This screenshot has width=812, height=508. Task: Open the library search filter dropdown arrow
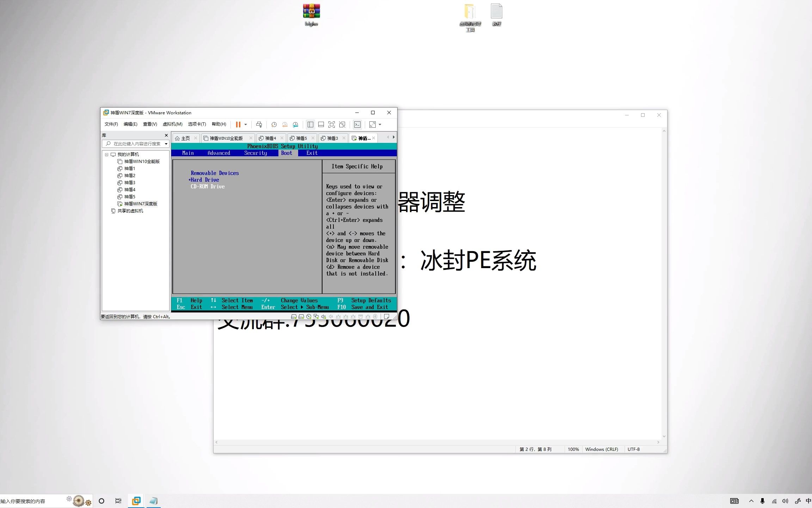[x=166, y=144]
